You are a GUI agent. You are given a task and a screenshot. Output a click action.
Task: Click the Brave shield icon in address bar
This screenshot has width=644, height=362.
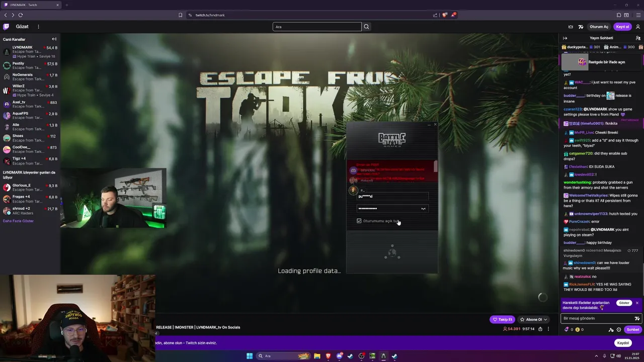(x=444, y=15)
